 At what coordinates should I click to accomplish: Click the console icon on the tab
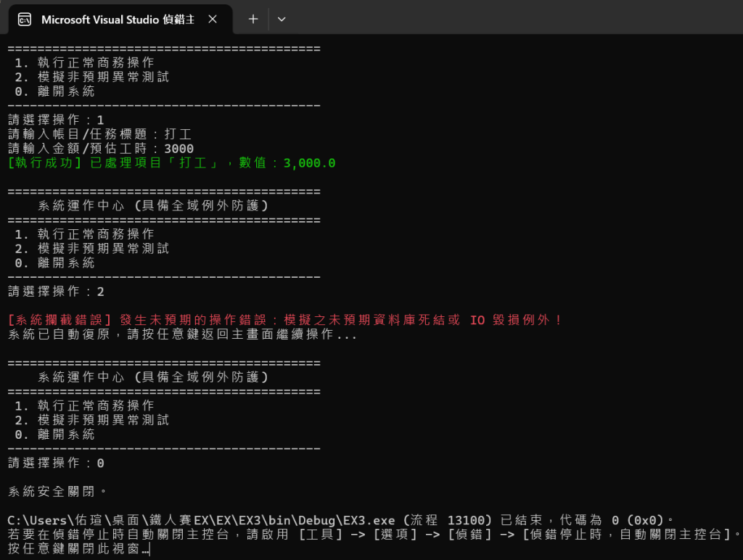point(25,20)
